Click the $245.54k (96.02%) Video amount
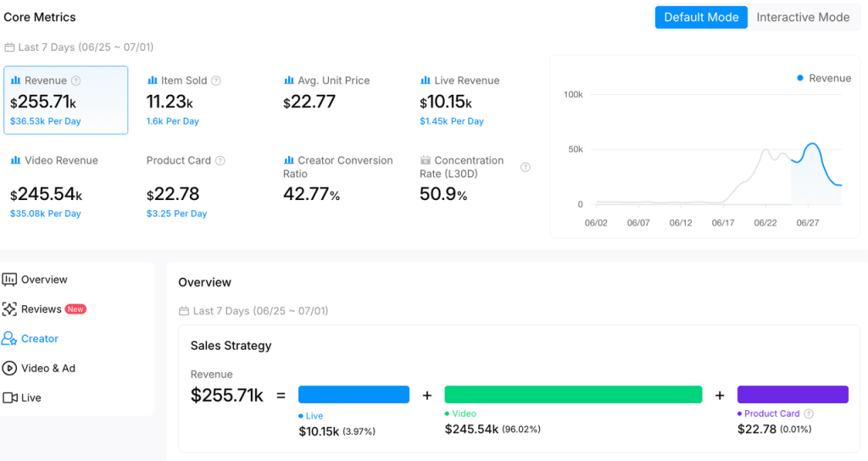The image size is (868, 461). 492,430
